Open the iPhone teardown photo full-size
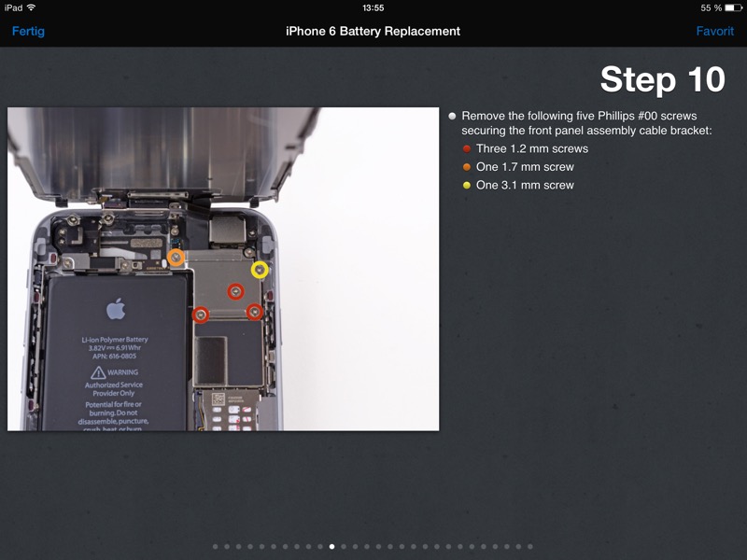This screenshot has width=747, height=560. 223,269
